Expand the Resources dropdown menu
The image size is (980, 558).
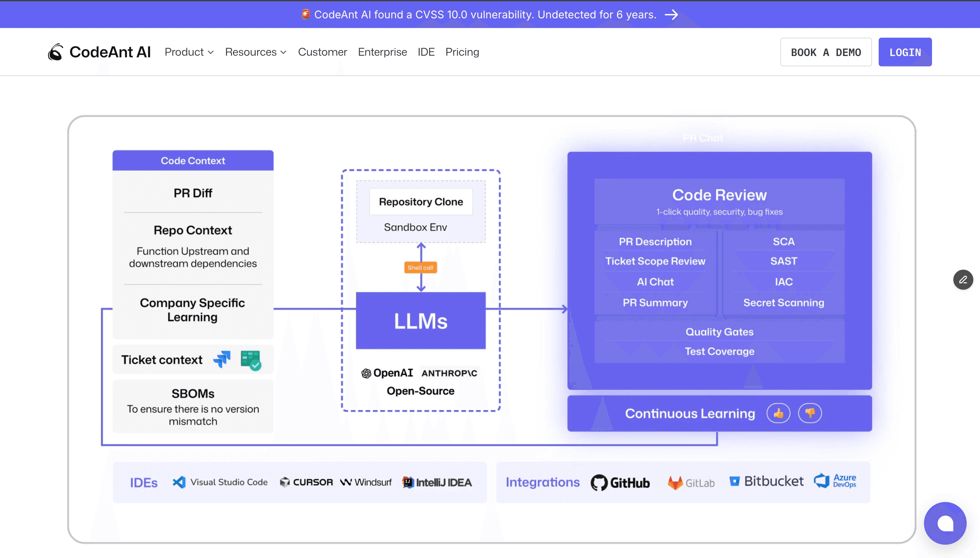[256, 52]
